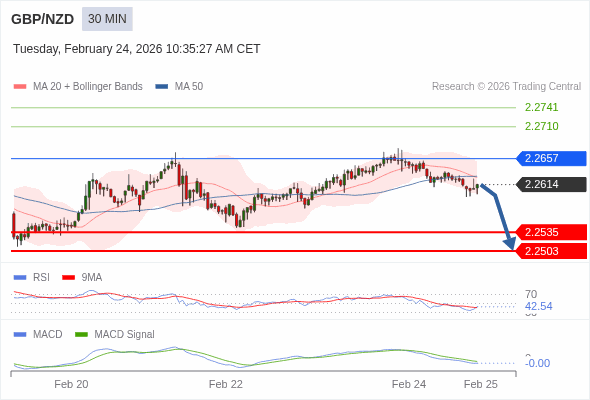Click the MACD Signal green legend swatch

[81, 335]
